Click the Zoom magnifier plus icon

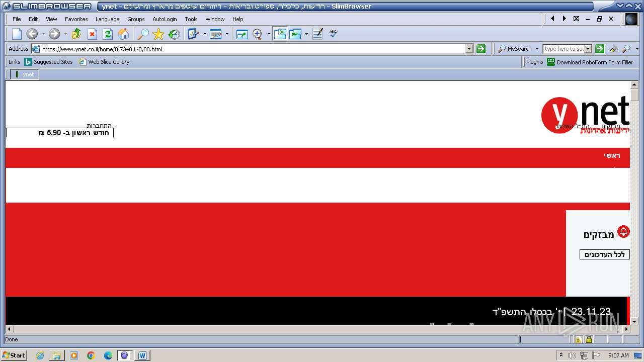coord(258,34)
